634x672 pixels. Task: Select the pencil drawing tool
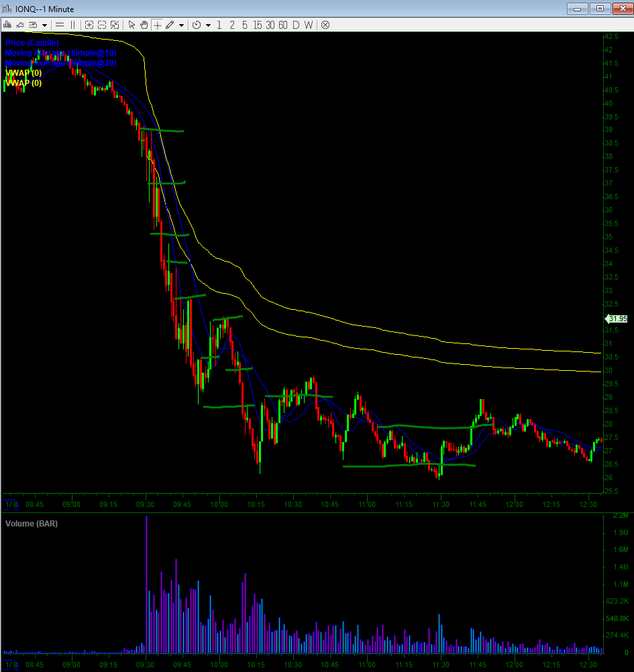tap(170, 25)
